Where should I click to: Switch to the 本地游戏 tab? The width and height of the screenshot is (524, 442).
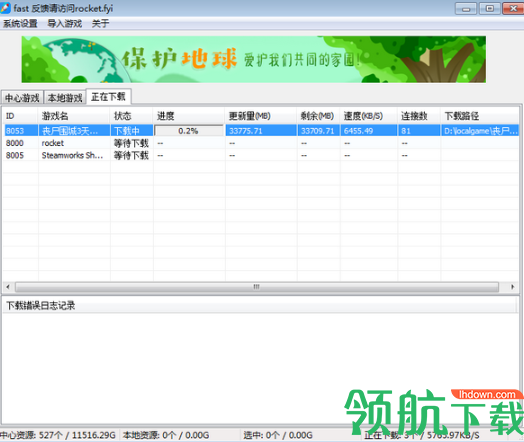[65, 98]
